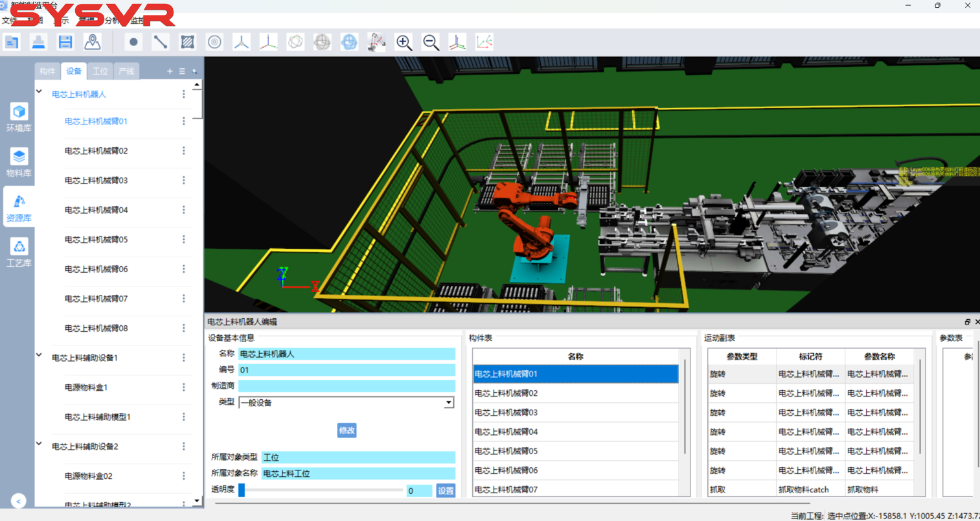This screenshot has width=980, height=521.
Task: Click the blue globe sphere icon
Action: pyautogui.click(x=349, y=43)
